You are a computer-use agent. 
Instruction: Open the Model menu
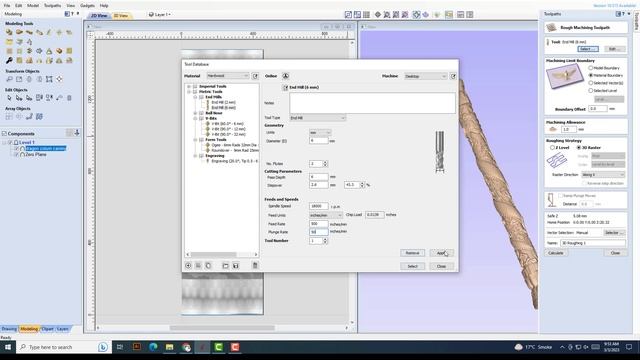(x=33, y=6)
